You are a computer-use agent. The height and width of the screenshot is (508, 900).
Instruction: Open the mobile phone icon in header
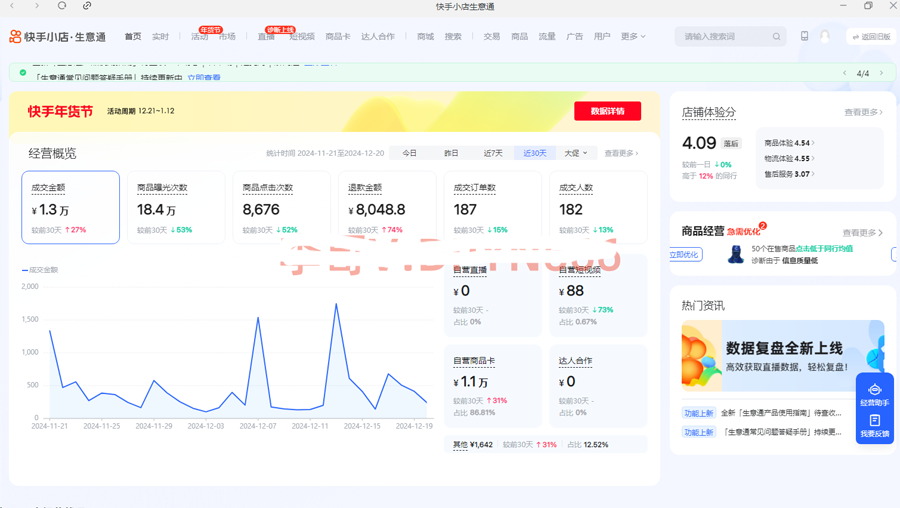tap(804, 36)
